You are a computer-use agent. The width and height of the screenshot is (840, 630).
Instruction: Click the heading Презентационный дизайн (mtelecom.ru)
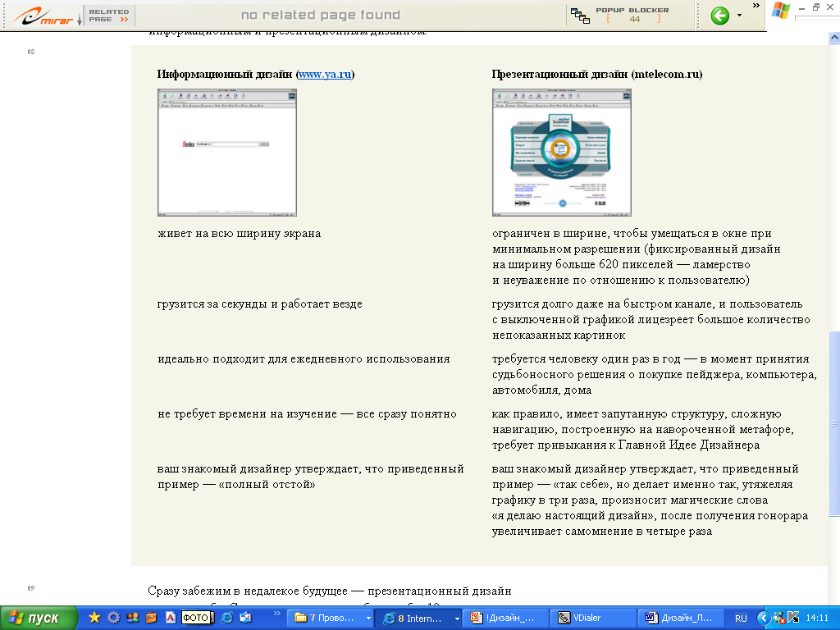(597, 74)
